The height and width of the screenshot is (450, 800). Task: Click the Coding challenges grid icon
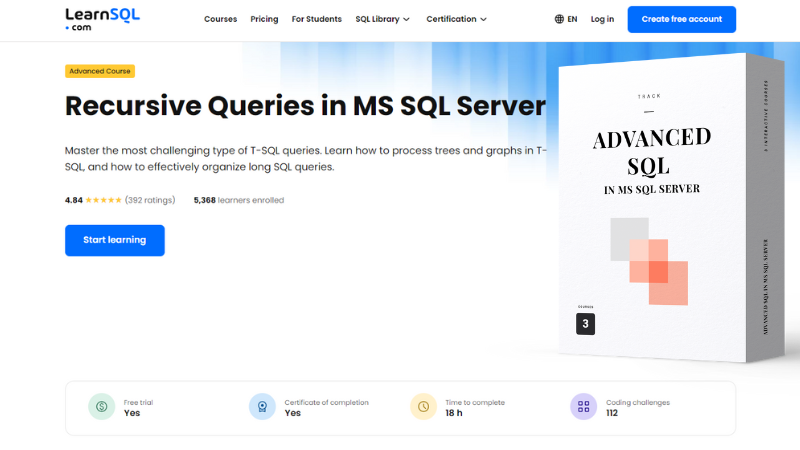[x=584, y=407]
